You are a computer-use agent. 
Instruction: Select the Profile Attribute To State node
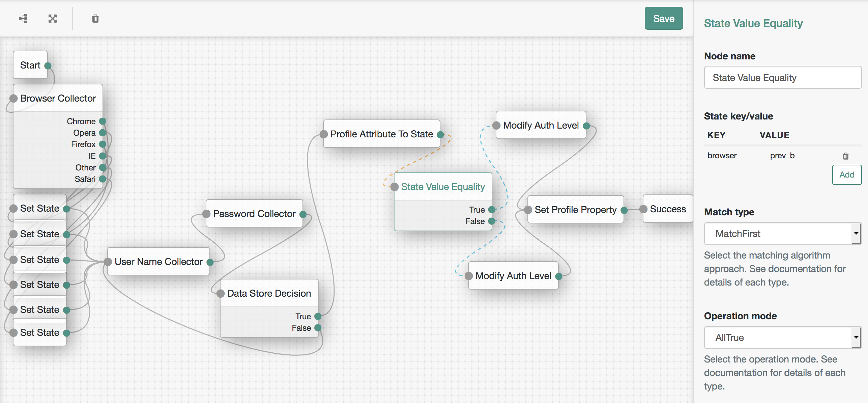click(381, 134)
